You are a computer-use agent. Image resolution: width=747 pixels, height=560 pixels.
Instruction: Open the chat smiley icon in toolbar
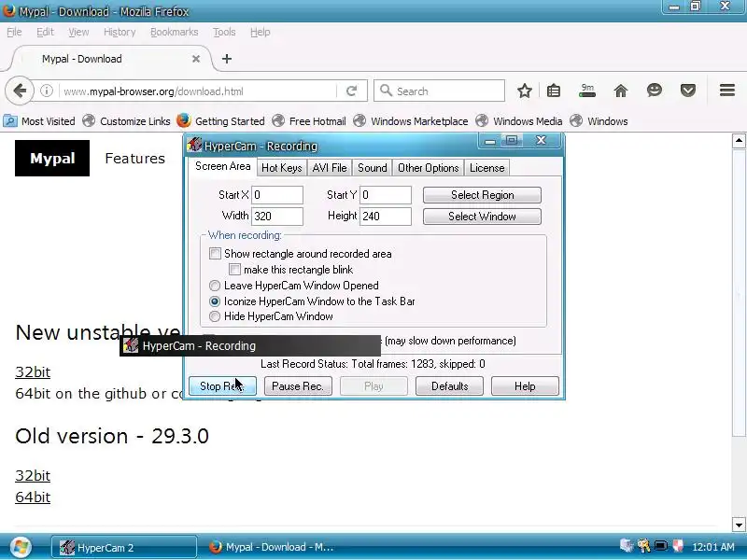[655, 90]
